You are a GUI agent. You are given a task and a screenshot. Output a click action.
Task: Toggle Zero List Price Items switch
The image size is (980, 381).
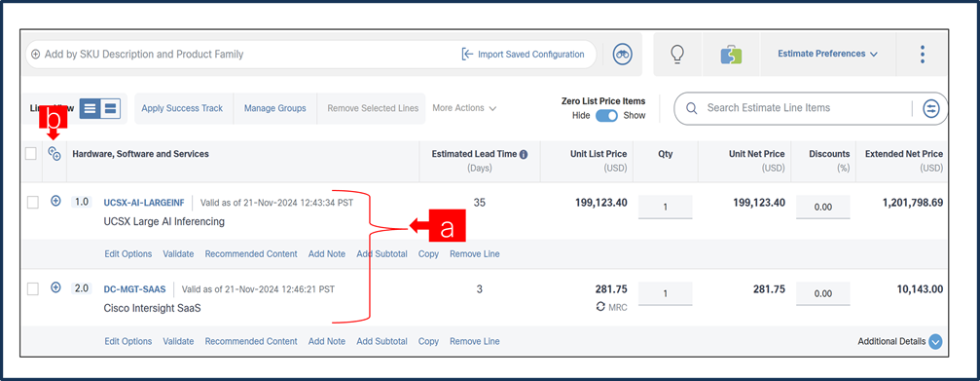(x=606, y=116)
